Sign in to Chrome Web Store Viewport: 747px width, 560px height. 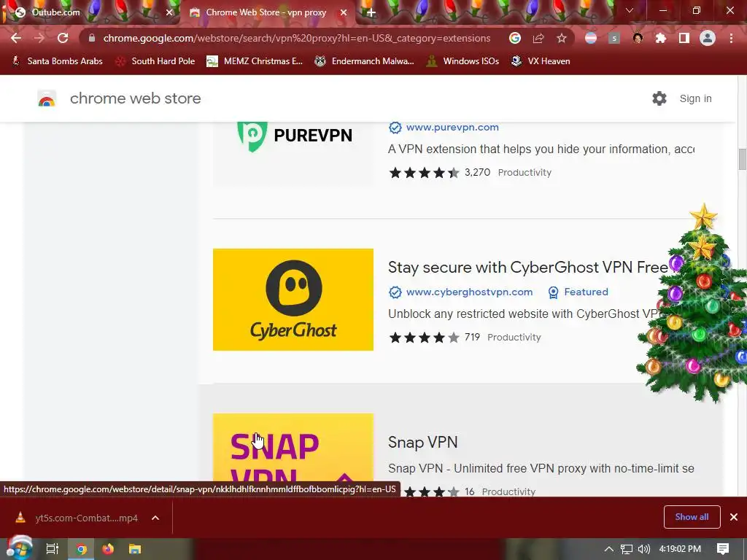(x=695, y=98)
